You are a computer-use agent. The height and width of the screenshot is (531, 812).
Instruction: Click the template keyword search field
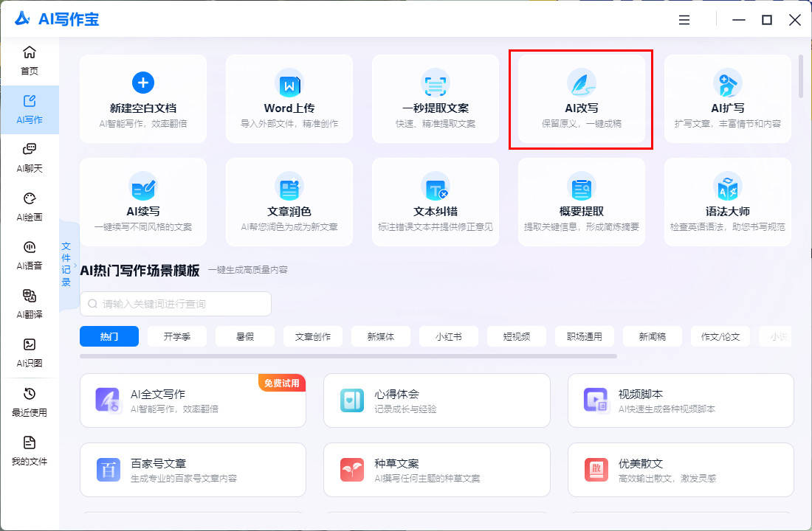(176, 304)
